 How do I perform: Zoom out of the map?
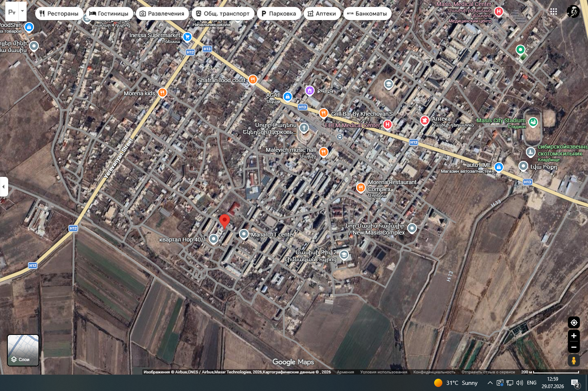574,347
